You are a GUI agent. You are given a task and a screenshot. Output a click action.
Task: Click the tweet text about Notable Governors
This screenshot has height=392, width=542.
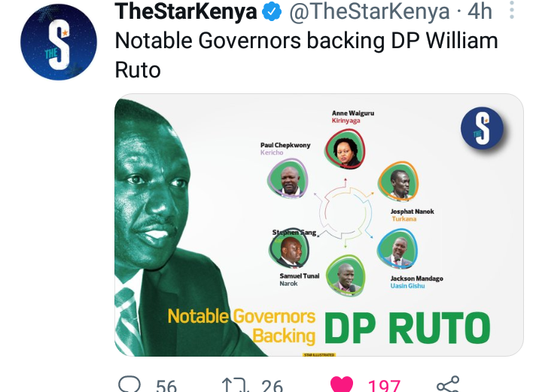306,55
